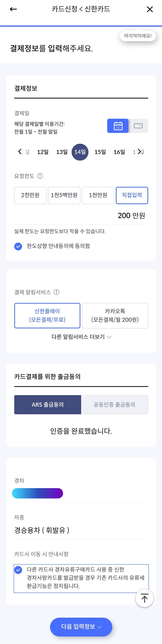
Task: Select 카카오톡 payment notification option
Action: [x=115, y=315]
